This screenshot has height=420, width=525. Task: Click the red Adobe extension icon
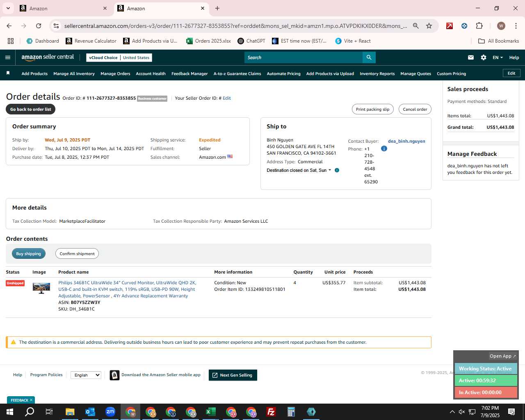tap(450, 26)
